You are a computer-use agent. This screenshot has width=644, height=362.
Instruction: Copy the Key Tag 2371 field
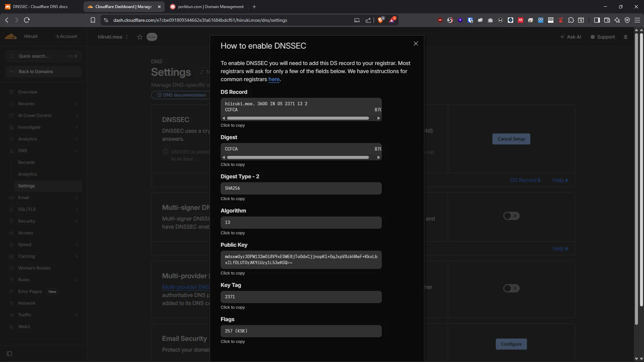(x=301, y=297)
